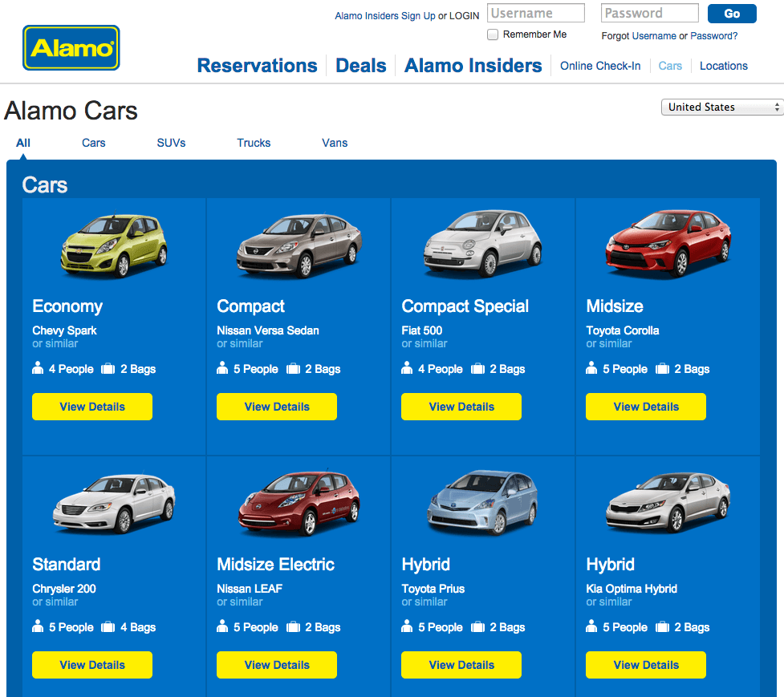Click the Alamo logo
The height and width of the screenshot is (697, 784).
click(71, 48)
